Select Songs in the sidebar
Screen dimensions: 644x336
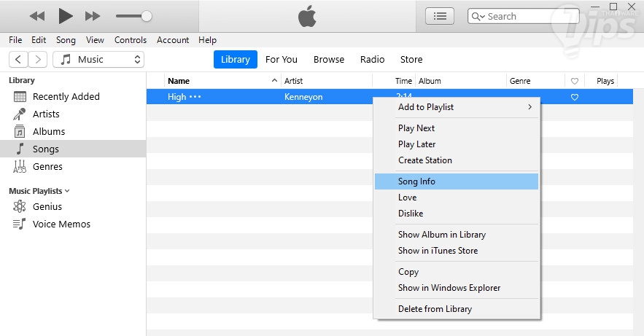click(73, 149)
